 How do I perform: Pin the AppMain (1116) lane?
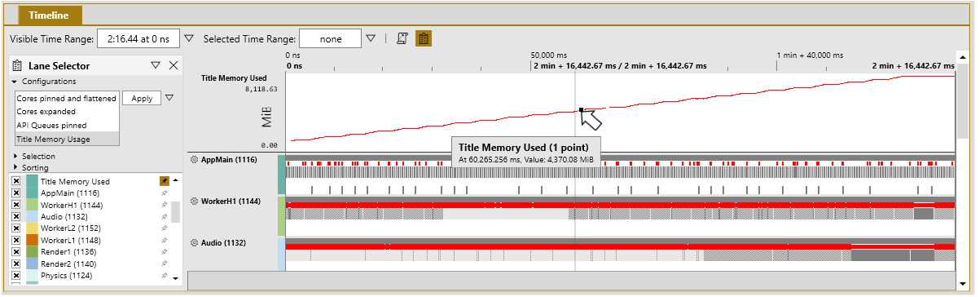(164, 193)
